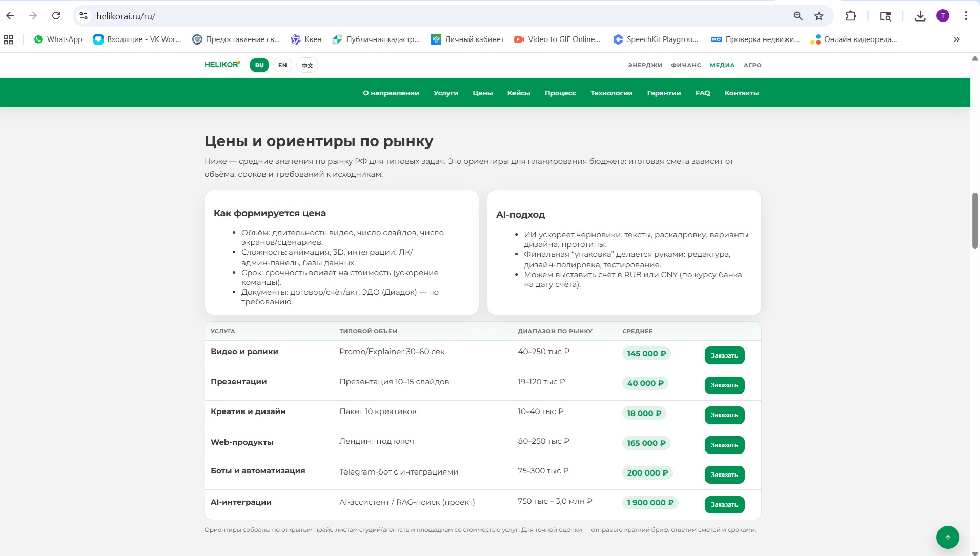Screen dimensions: 980x556
Task: Open Video to GIF Online bookmark
Action: [557, 39]
